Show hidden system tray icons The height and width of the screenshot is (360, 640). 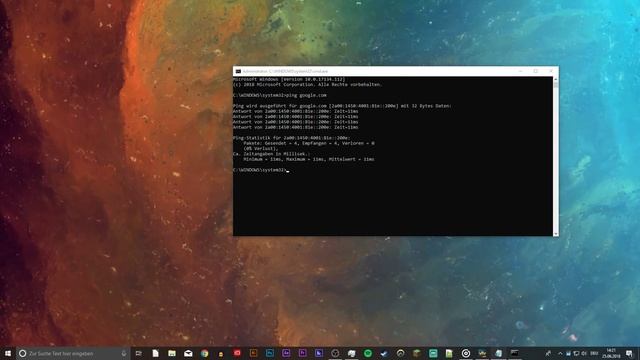[x=560, y=353]
